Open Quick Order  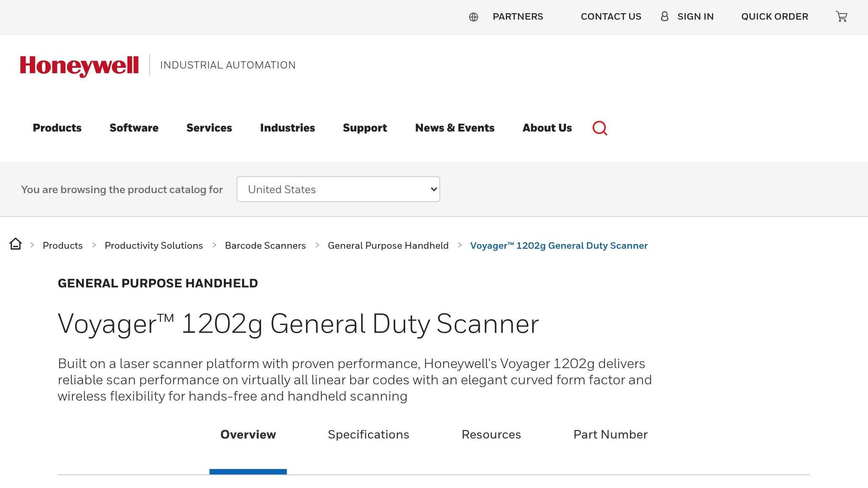[x=774, y=17]
